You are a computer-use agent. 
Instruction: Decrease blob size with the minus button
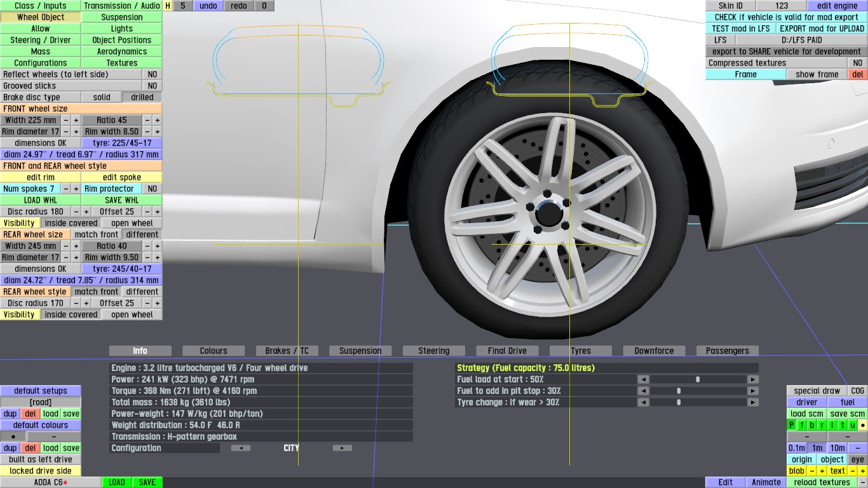point(812,471)
